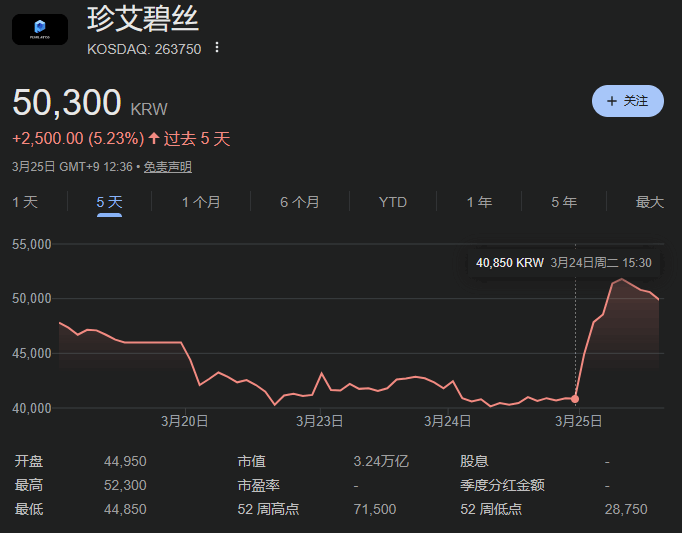Select the 最大 range tab

click(x=649, y=202)
